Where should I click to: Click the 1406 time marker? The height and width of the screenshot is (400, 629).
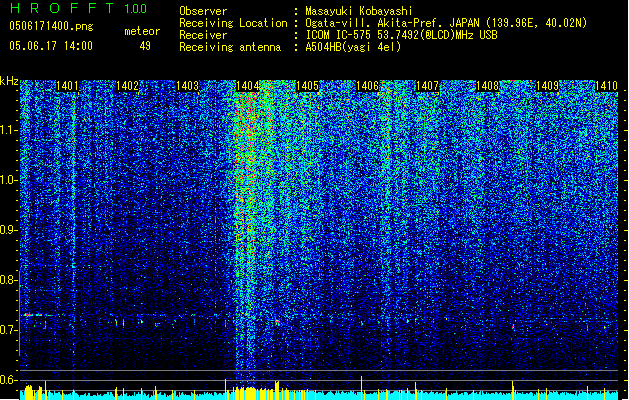click(367, 86)
